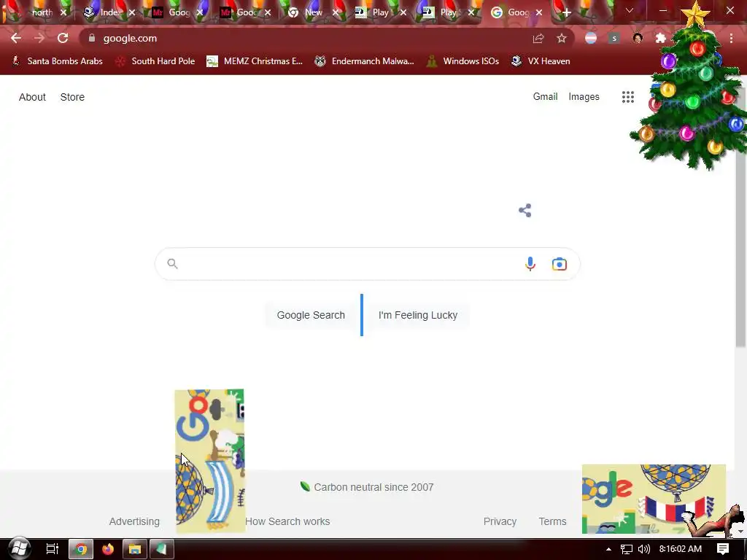Close the 'north' tab
This screenshot has height=560, width=747.
tap(63, 13)
